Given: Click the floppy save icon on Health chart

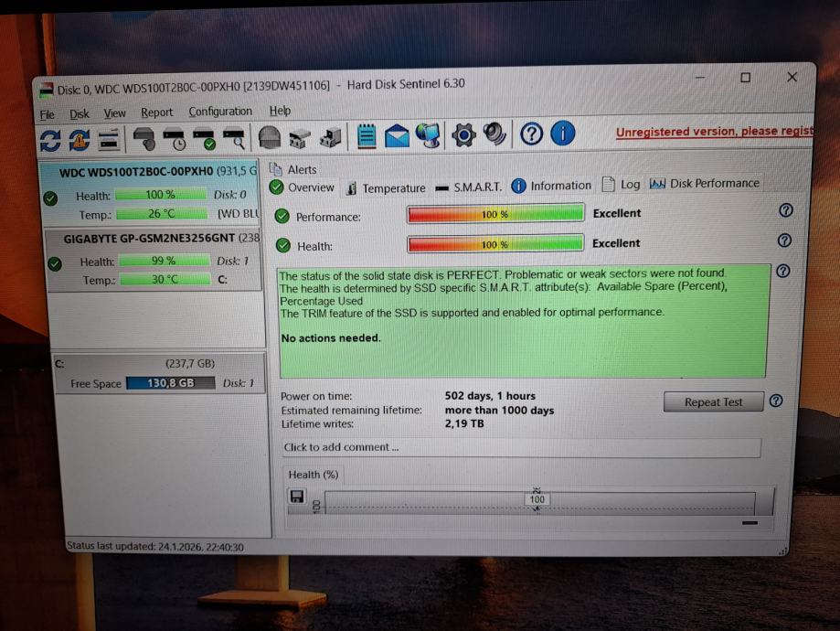Looking at the screenshot, I should coord(297,497).
